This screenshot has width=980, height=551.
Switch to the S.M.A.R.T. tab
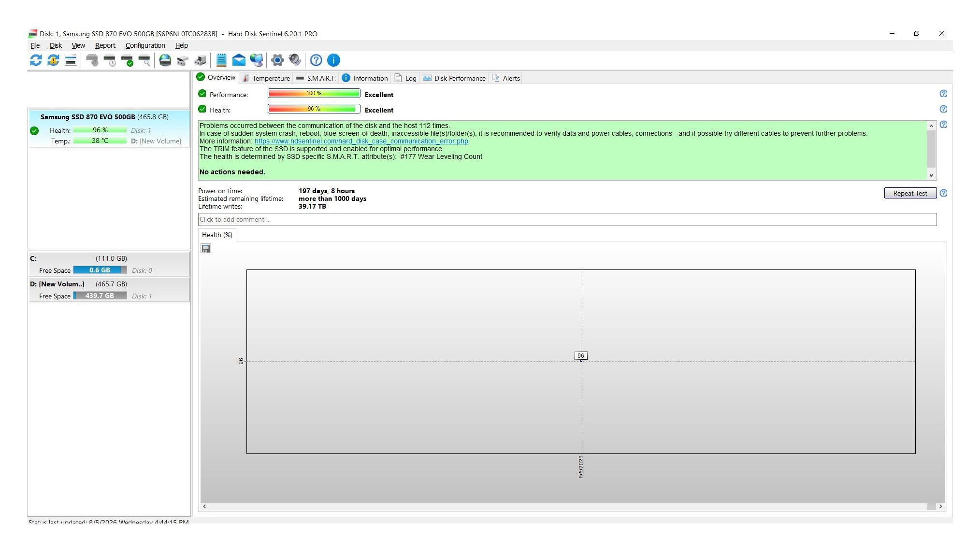[x=316, y=78]
